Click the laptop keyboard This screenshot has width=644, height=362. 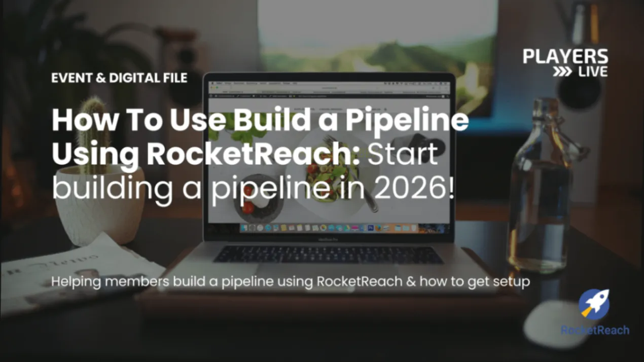coord(328,255)
